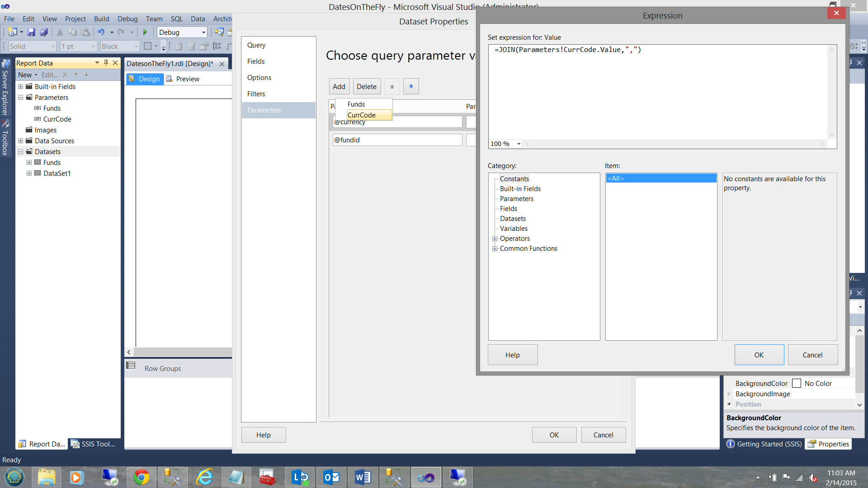868x488 pixels.
Task: Toggle auto-hide pin on Report Data panel
Action: pyautogui.click(x=106, y=63)
